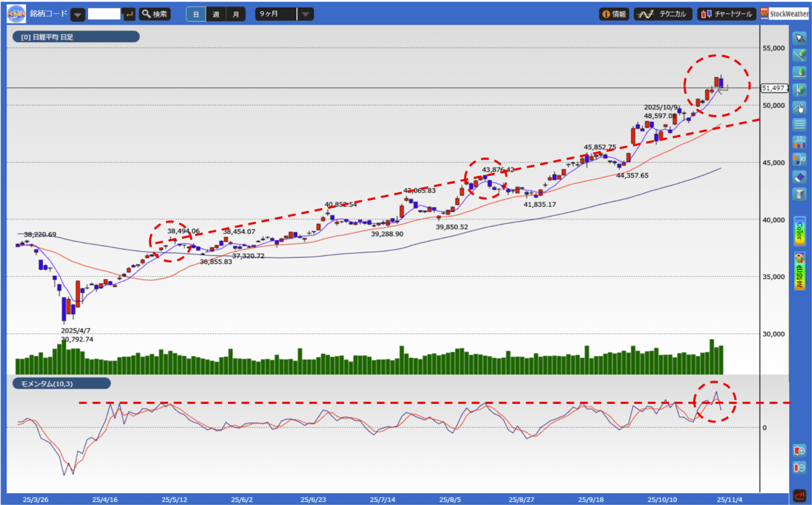Open the 銘柄コード dropdown arrow
Image resolution: width=812 pixels, height=505 pixels.
(x=78, y=15)
